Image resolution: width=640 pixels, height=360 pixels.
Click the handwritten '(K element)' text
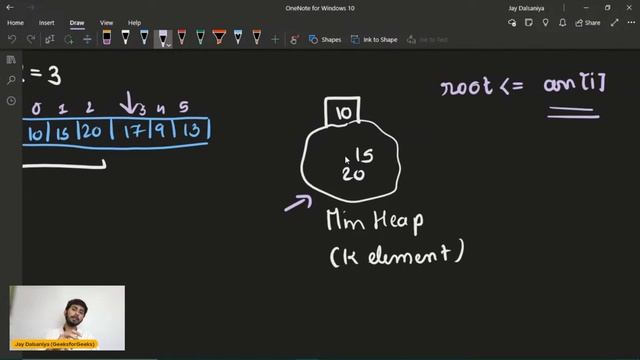[x=396, y=254]
